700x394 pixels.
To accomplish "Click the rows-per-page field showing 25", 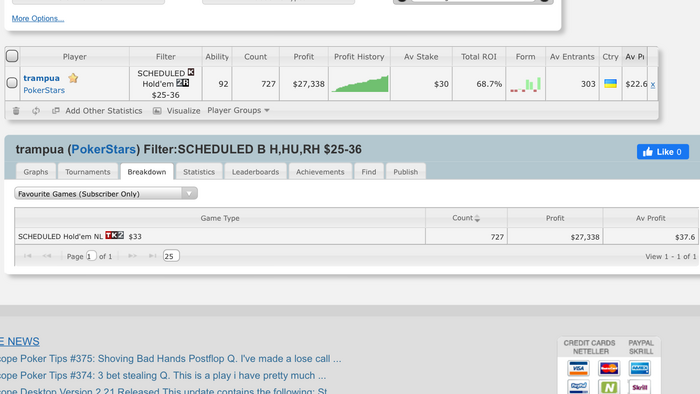I will pyautogui.click(x=171, y=256).
